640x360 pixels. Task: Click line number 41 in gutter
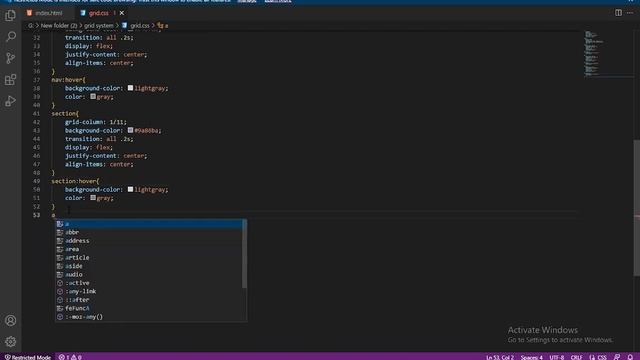(x=37, y=113)
